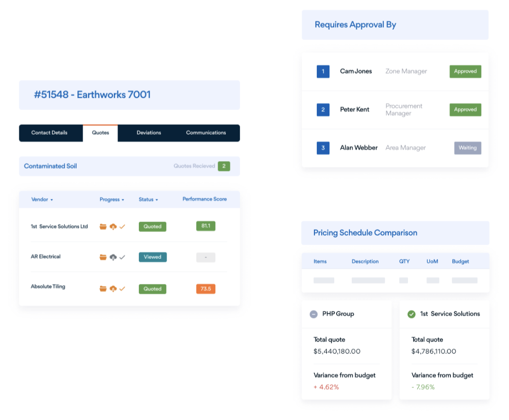Click the QTY column header

pos(405,261)
